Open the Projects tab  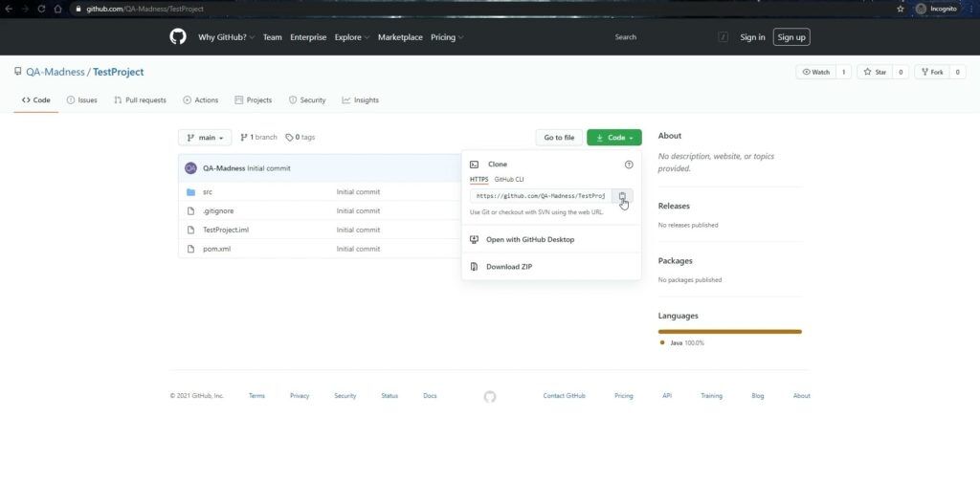click(x=253, y=99)
